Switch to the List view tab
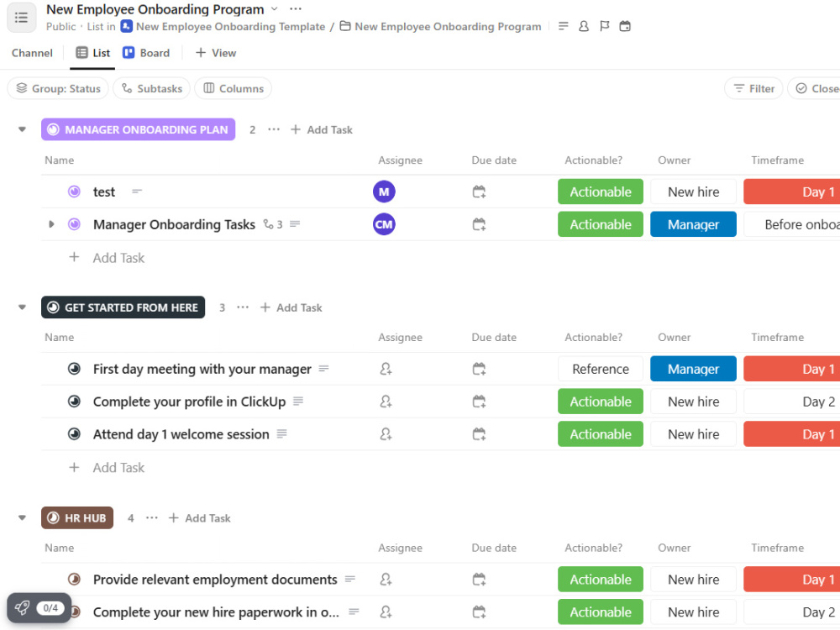The image size is (840, 630). (x=93, y=53)
